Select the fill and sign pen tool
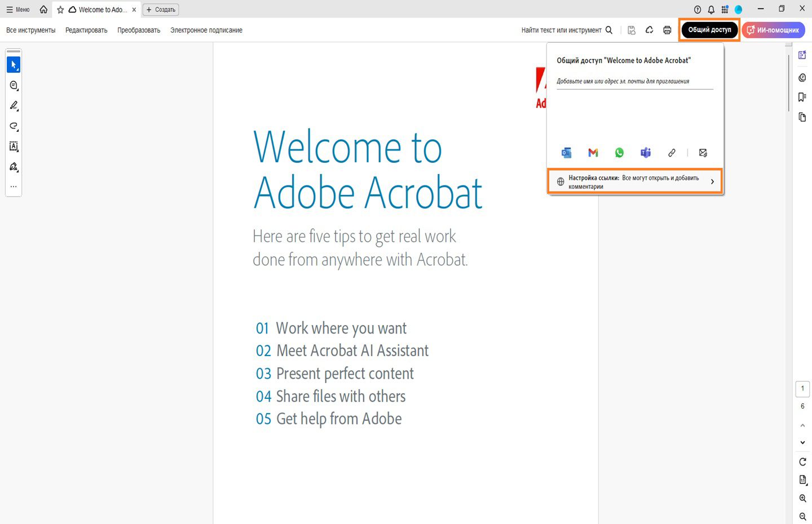Viewport: 812px width, 524px height. [14, 167]
